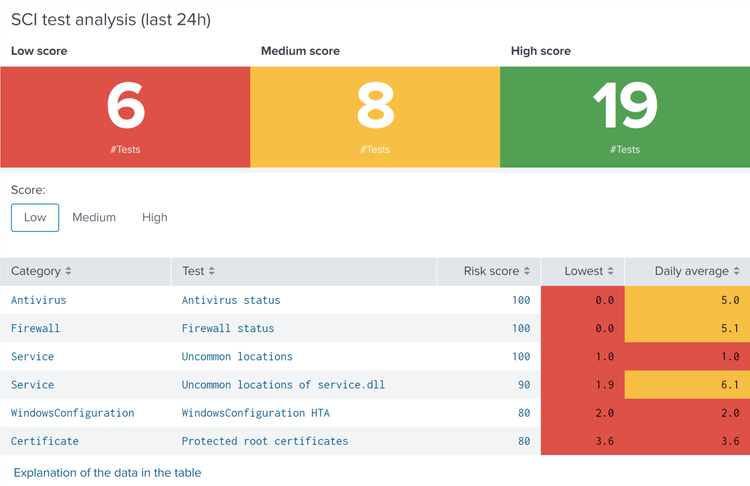Open the green High score 19 tests panel
The width and height of the screenshot is (750, 486).
tap(625, 117)
